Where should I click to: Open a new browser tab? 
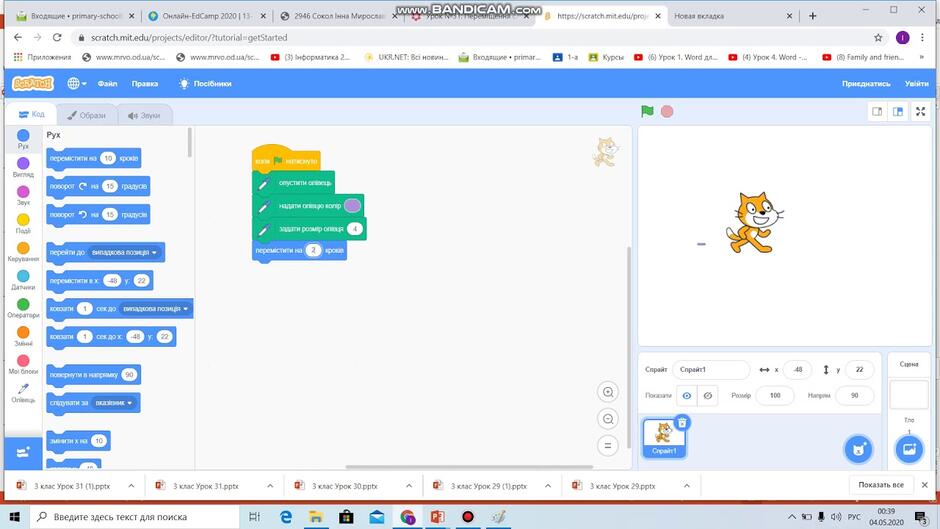pyautogui.click(x=813, y=16)
